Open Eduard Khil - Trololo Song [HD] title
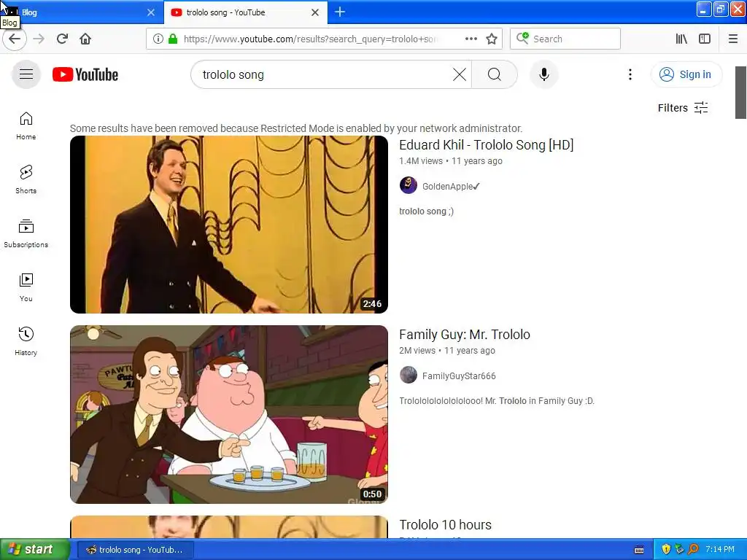 click(x=487, y=145)
